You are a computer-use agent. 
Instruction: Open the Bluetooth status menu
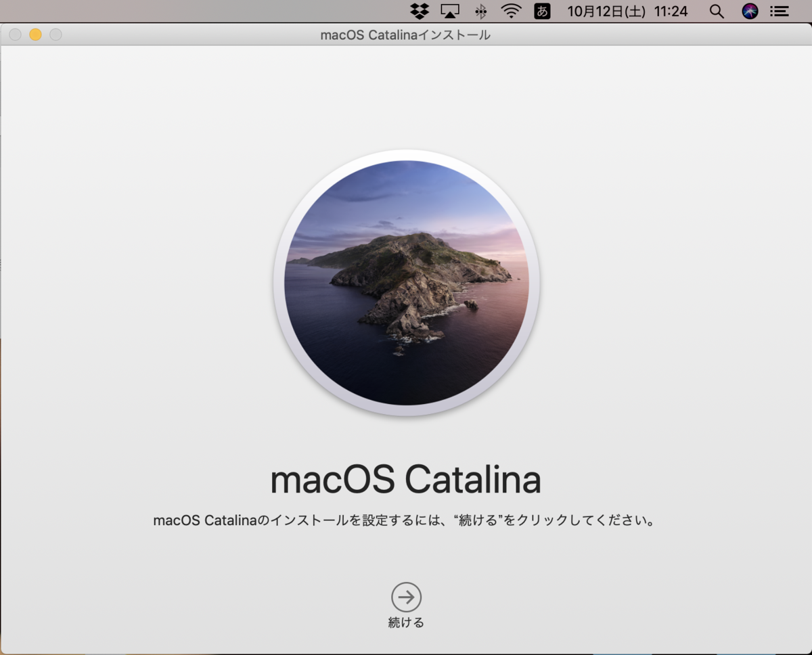coord(481,11)
